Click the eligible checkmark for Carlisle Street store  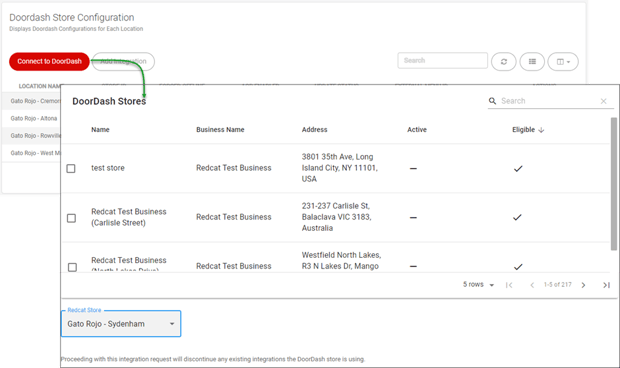tap(517, 217)
